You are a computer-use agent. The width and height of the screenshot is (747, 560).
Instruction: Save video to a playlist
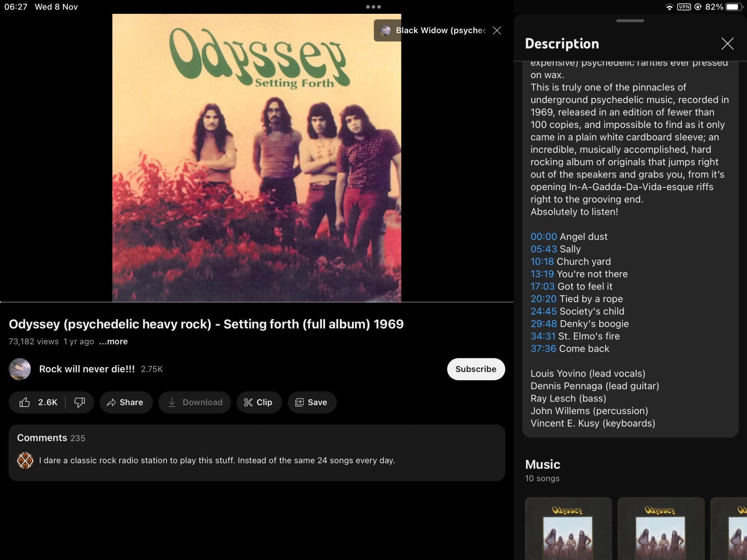coord(312,402)
